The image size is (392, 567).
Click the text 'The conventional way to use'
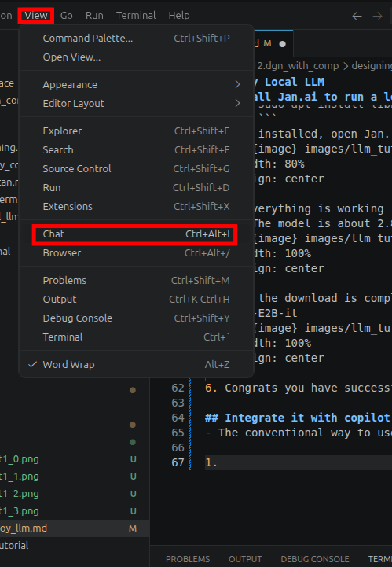305,433
